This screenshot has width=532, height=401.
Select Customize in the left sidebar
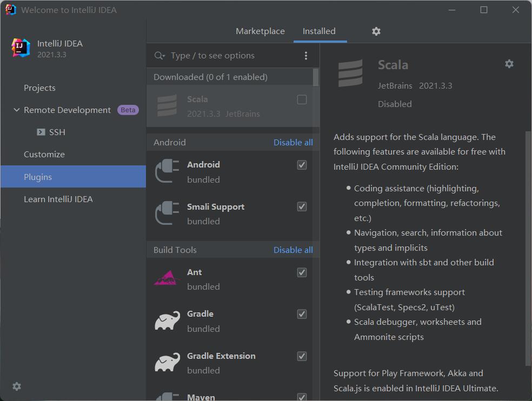pos(44,154)
